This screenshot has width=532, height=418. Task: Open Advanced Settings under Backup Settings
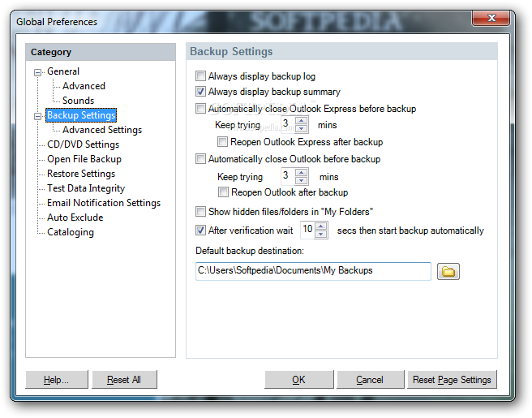pos(102,130)
